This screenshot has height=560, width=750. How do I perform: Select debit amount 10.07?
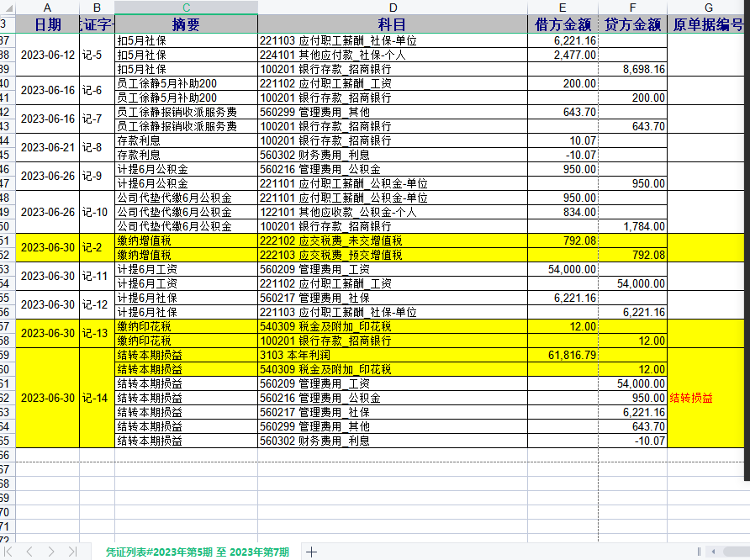(x=562, y=140)
